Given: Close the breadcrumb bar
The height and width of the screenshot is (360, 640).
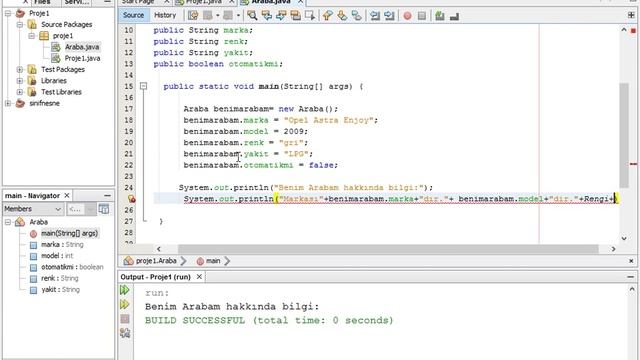Looking at the screenshot, I should coord(631,261).
